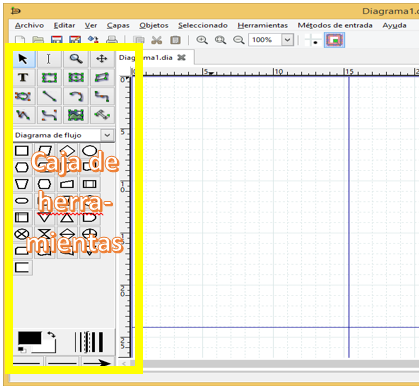
Task: Choose the Arc drawing tool
Action: point(76,97)
